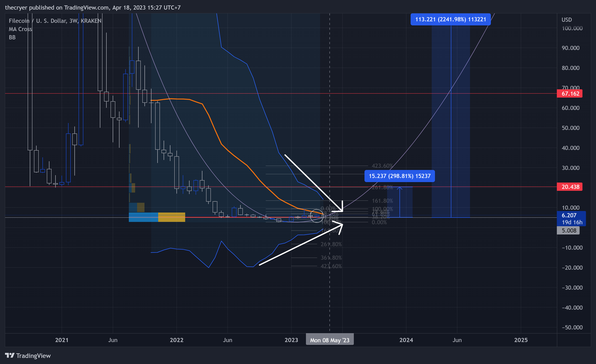Click the 19d 16h countdown label
This screenshot has height=364, width=596.
point(572,223)
